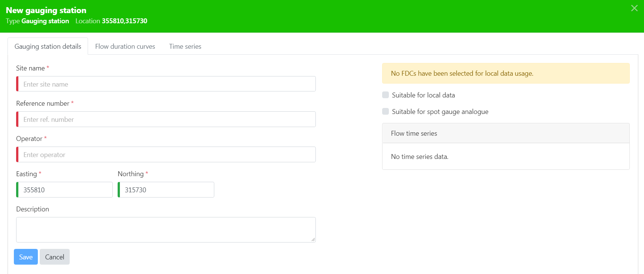Click the No FDCs selected warning banner
The width and height of the screenshot is (644, 274).
click(505, 73)
